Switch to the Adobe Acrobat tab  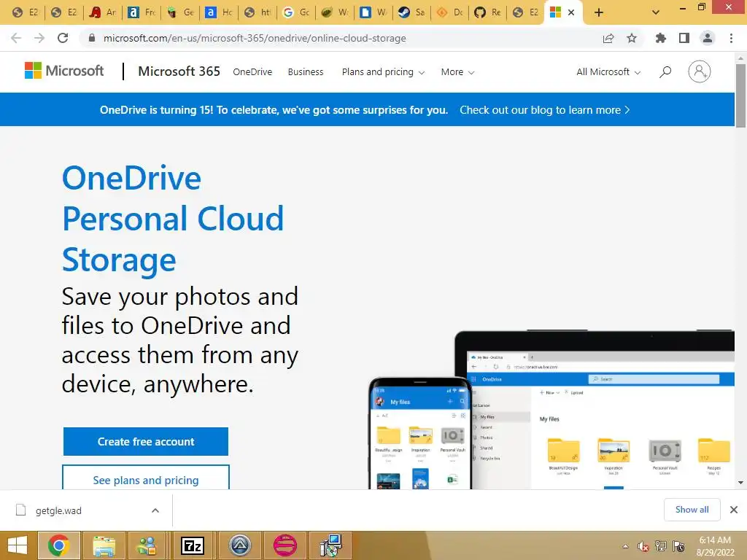tap(103, 12)
